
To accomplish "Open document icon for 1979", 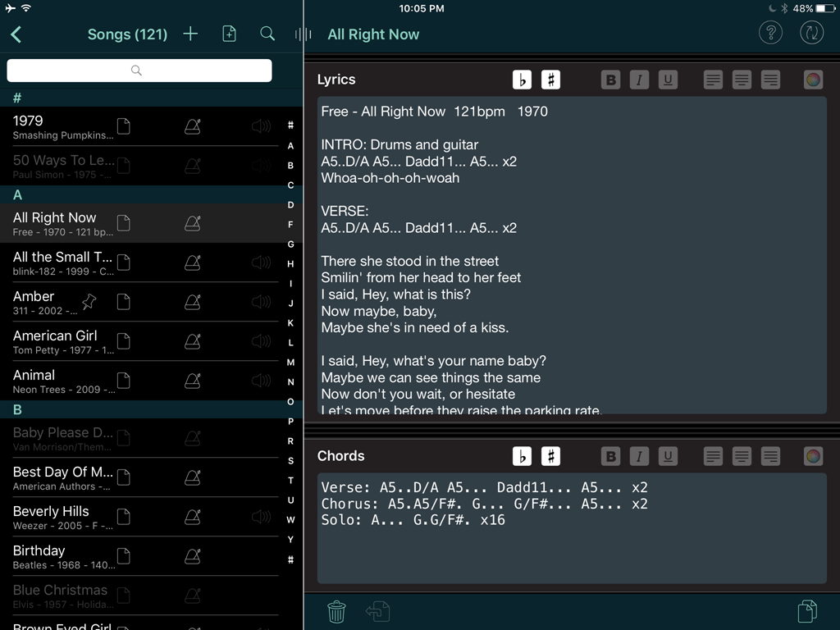I will click(x=124, y=126).
